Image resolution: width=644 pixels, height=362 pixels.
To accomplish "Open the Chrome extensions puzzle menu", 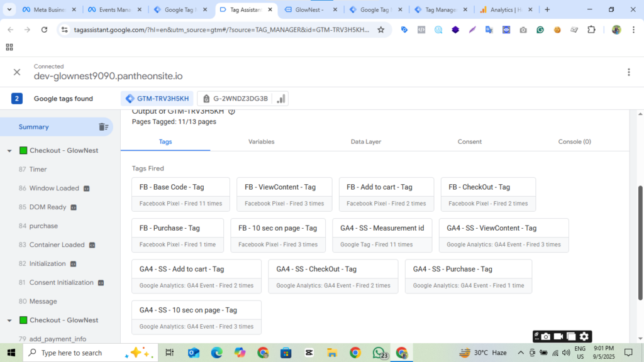I will coord(591,30).
